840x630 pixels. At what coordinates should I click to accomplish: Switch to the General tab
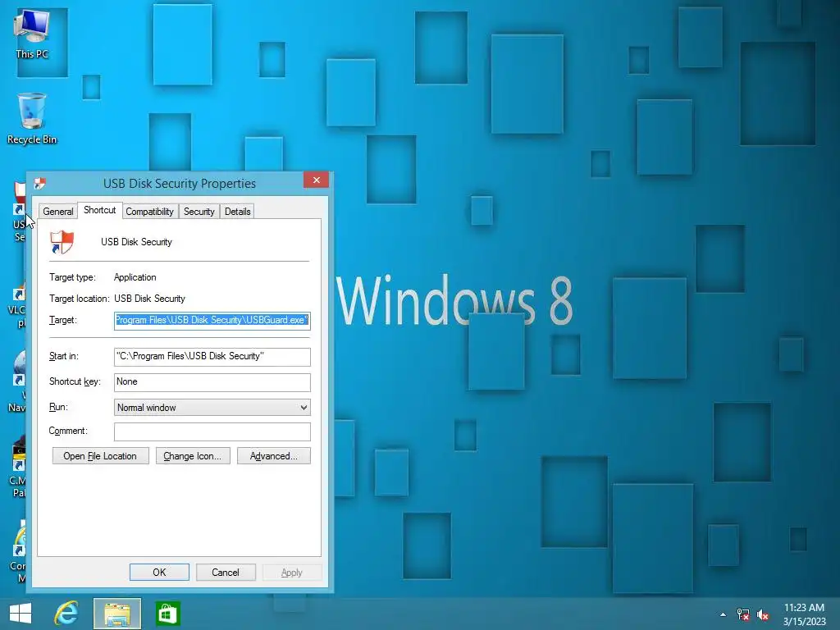tap(58, 212)
